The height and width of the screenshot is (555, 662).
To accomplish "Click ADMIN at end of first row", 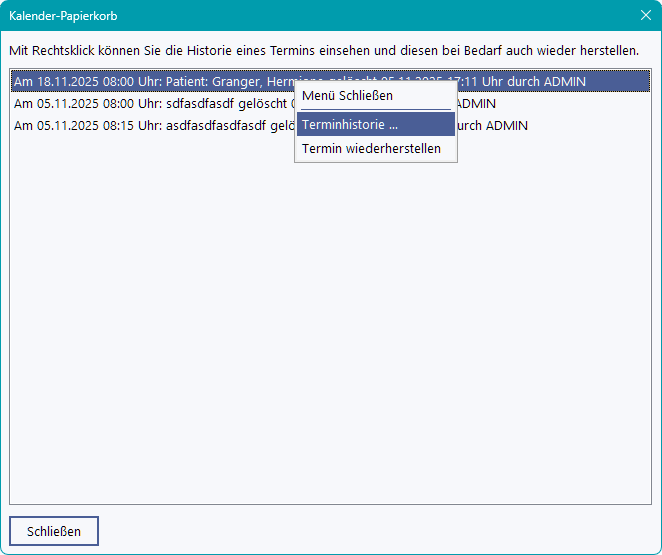I will click(564, 81).
